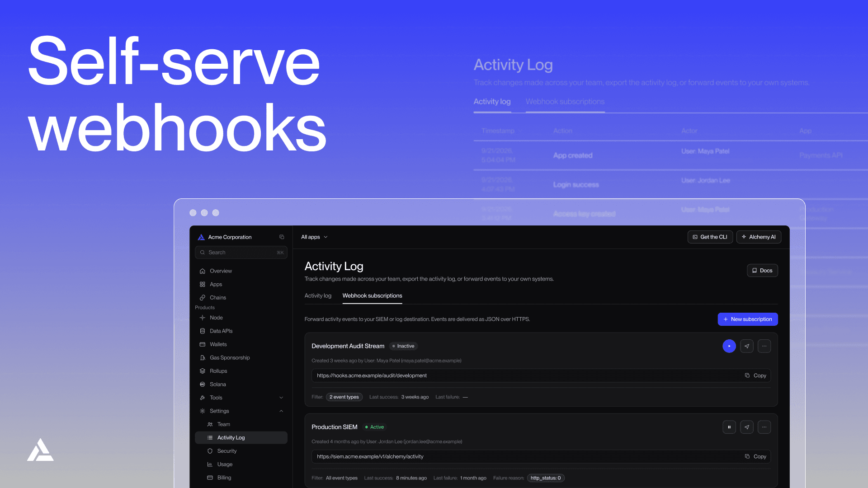
Task: Select Tools wrench item in sidebar
Action: [216, 398]
